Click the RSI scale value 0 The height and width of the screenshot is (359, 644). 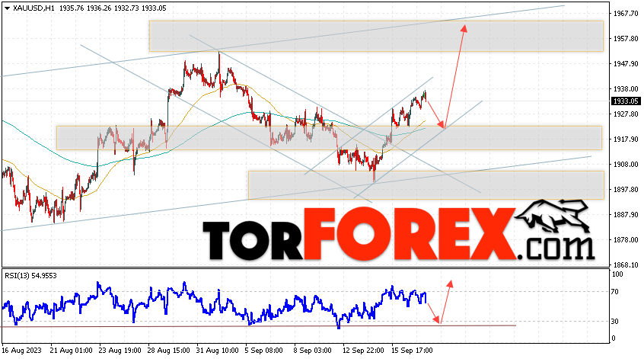(614, 338)
